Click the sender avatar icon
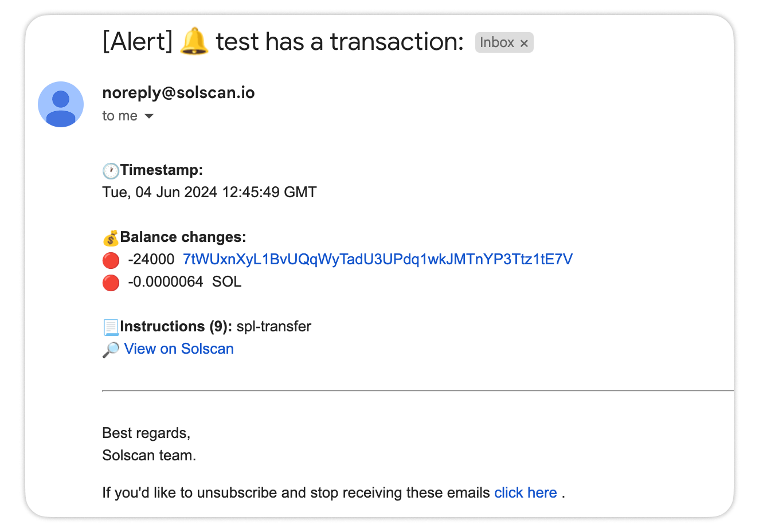 [x=61, y=104]
